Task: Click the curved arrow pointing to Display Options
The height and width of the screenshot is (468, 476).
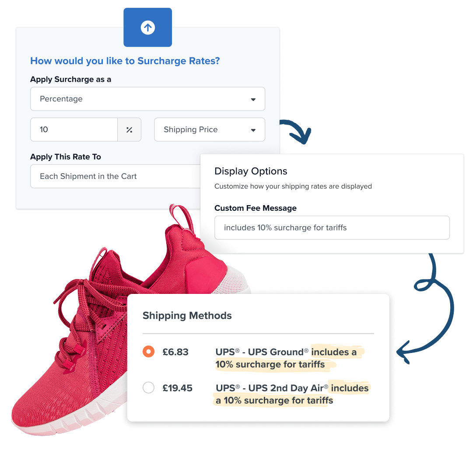Action: tap(297, 131)
